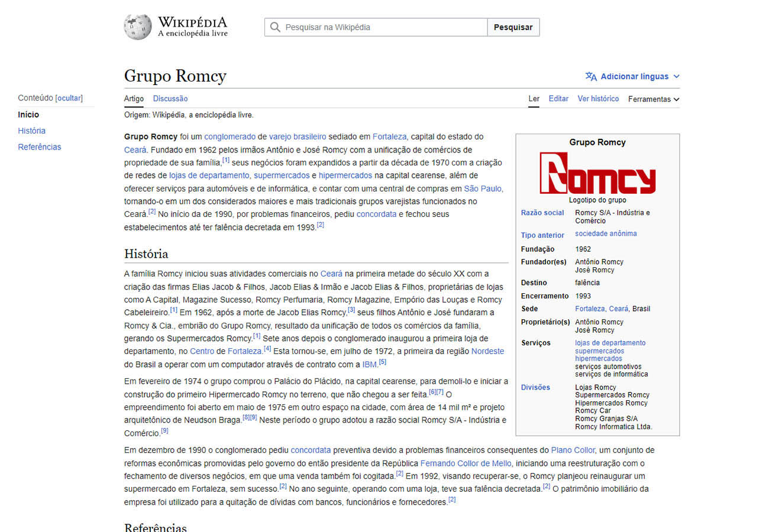769x532 pixels.
Task: Open Razão social infobox label link
Action: coord(542,213)
